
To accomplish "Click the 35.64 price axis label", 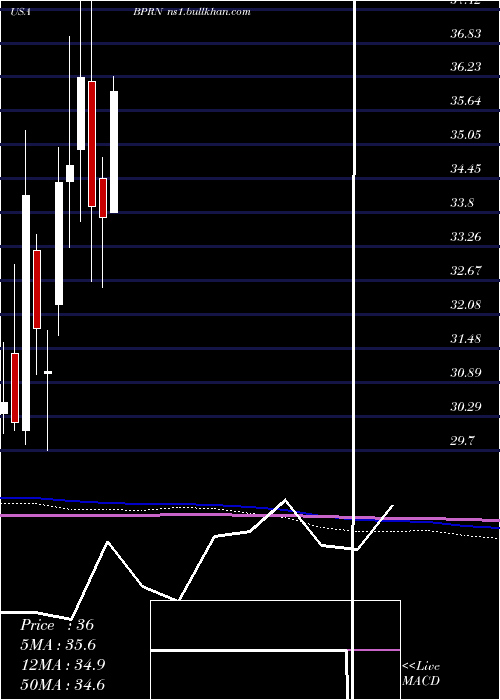I will tap(466, 100).
